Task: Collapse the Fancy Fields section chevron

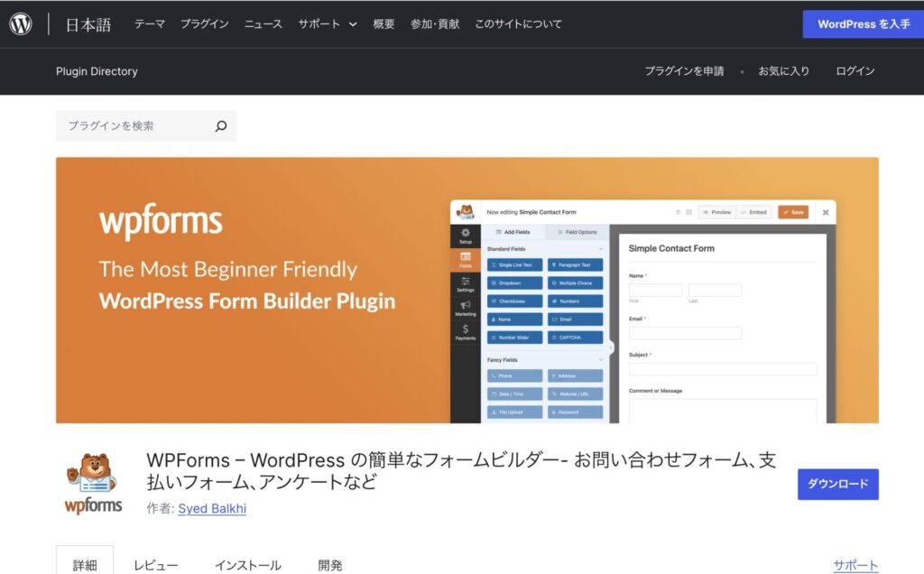Action: [601, 359]
